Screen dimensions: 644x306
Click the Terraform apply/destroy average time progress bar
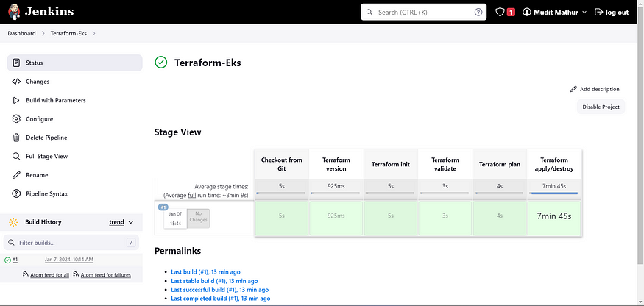(x=554, y=193)
